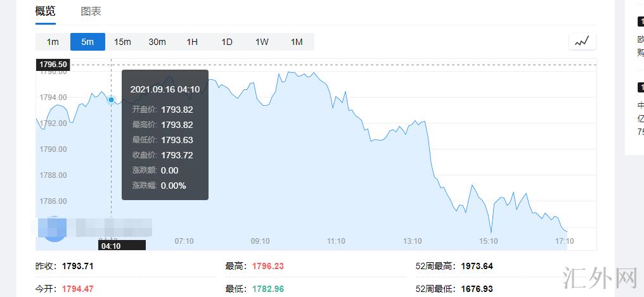Open the 图表 tab
This screenshot has width=644, height=297.
point(91,11)
